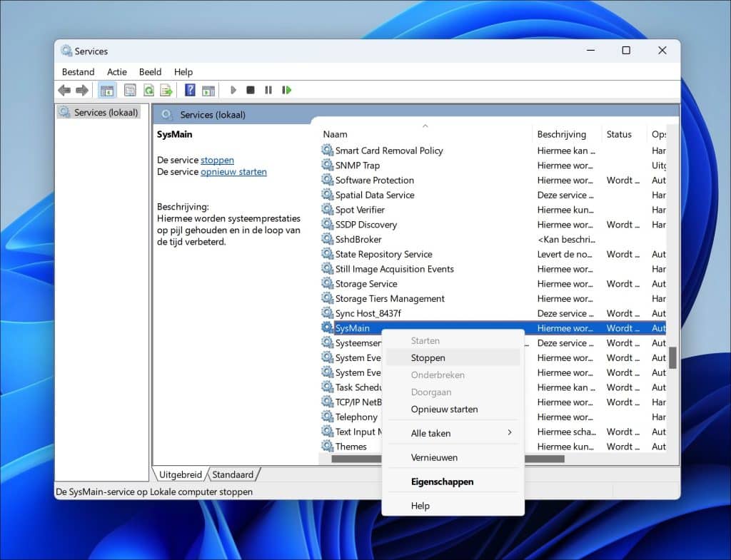Click the Stop service square icon

[x=251, y=90]
